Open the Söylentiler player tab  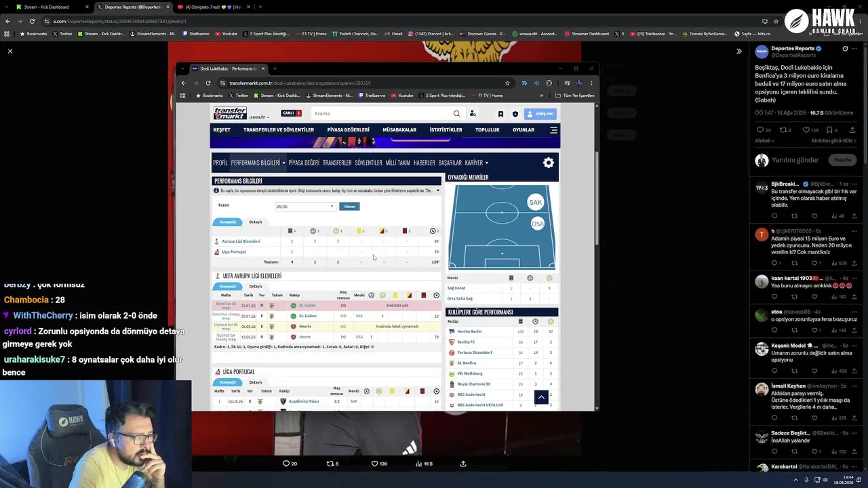tap(369, 163)
